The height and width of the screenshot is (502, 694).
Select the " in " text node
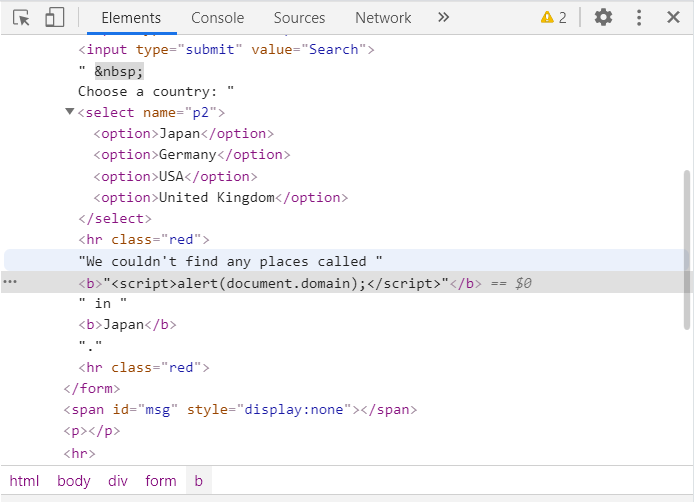point(103,304)
